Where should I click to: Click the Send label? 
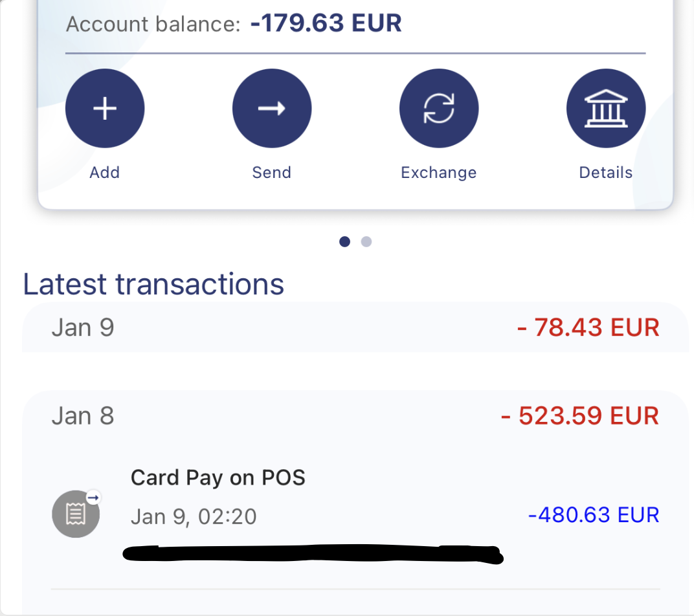coord(272,173)
